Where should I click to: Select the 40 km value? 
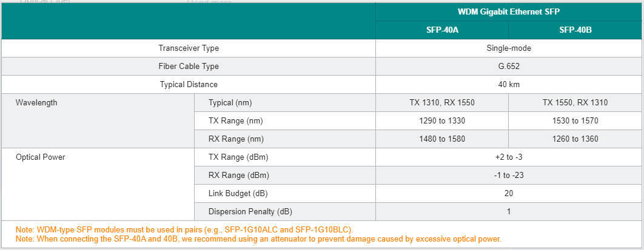[509, 85]
